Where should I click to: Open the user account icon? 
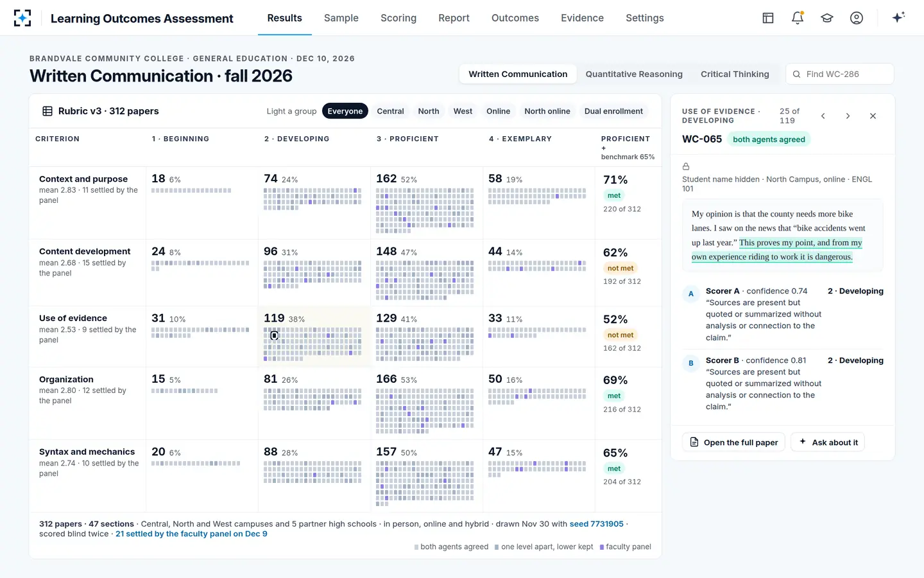coord(857,18)
